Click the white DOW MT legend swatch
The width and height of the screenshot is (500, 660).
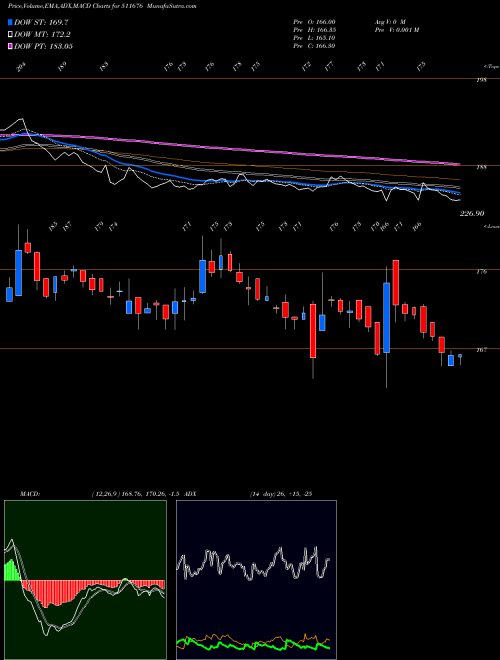click(x=10, y=35)
